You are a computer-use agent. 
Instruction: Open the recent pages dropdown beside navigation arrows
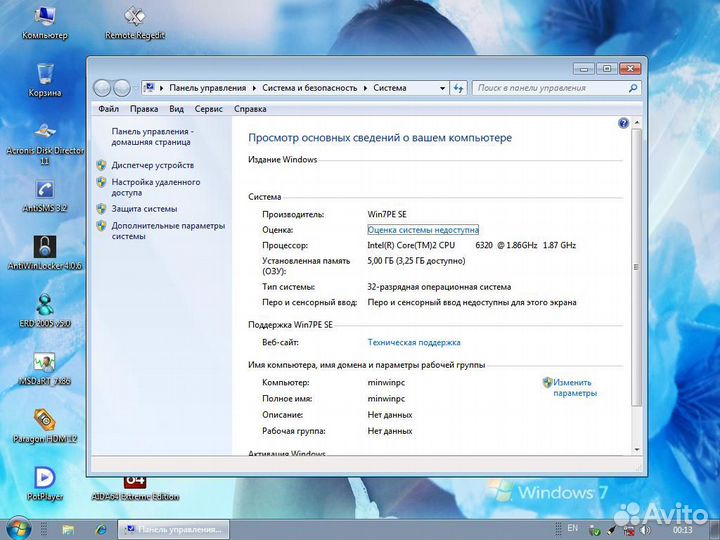pyautogui.click(x=135, y=88)
